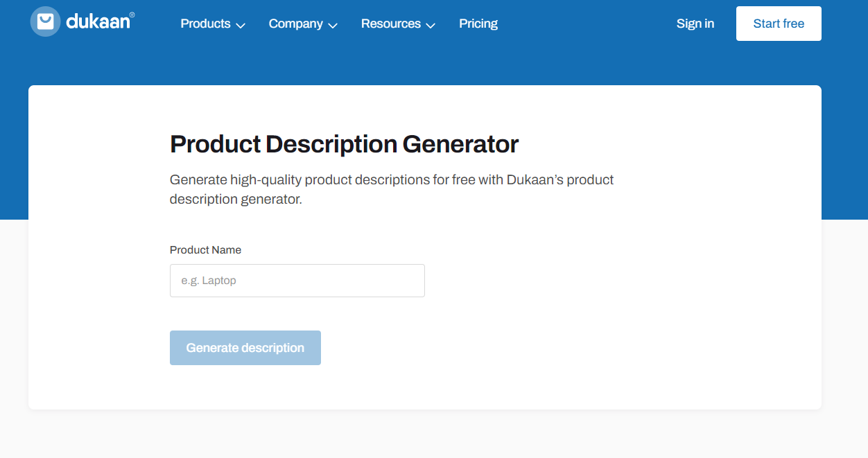Go to the Pricing page

[x=478, y=24]
